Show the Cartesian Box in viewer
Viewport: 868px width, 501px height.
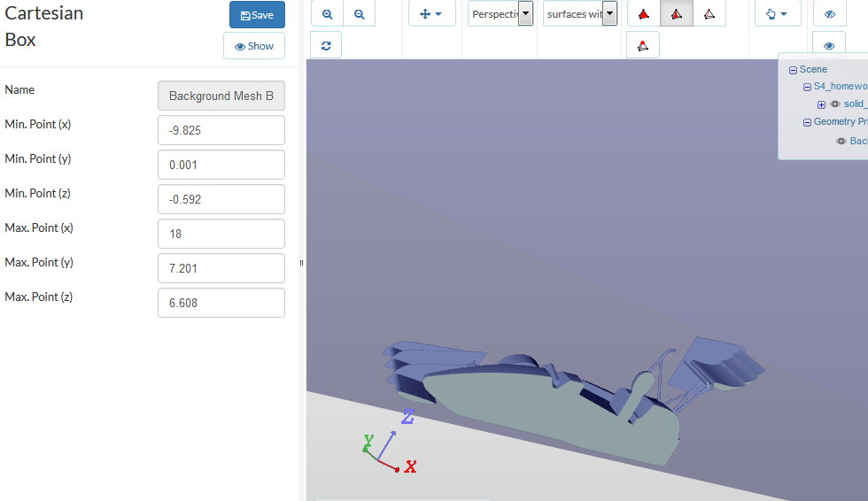(x=254, y=46)
